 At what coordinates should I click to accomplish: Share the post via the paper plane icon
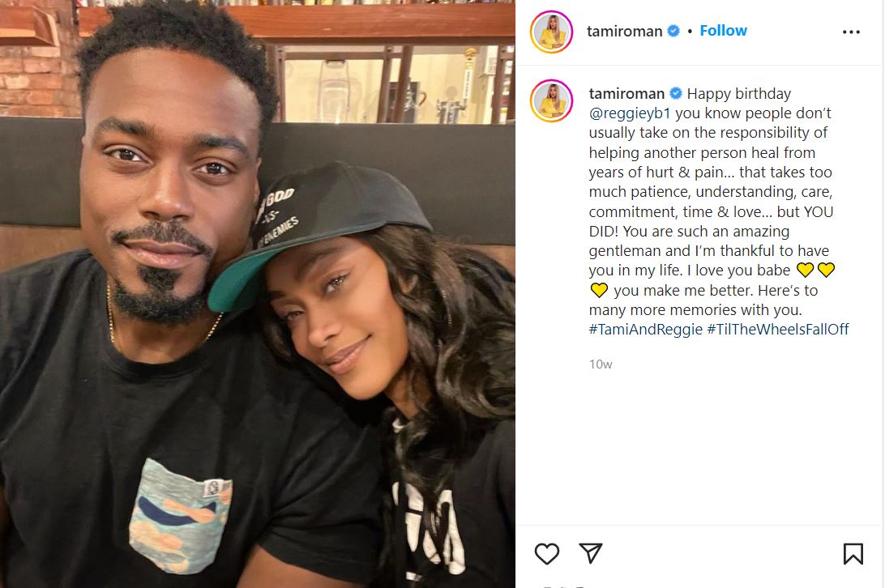click(590, 553)
